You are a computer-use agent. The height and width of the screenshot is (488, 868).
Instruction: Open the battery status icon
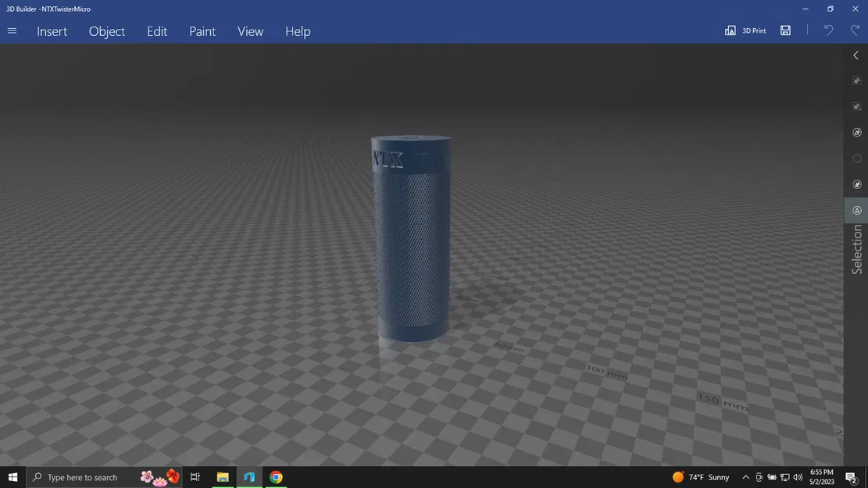(772, 477)
